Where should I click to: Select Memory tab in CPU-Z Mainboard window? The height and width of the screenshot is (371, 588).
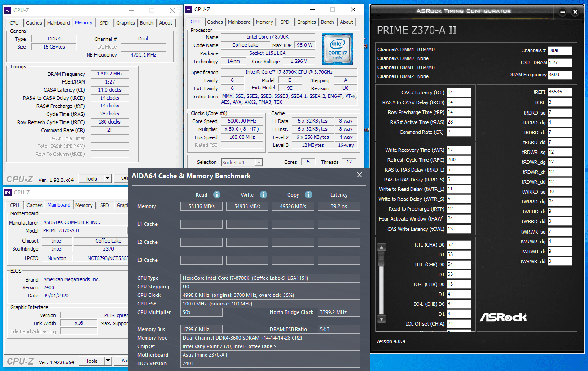click(84, 205)
